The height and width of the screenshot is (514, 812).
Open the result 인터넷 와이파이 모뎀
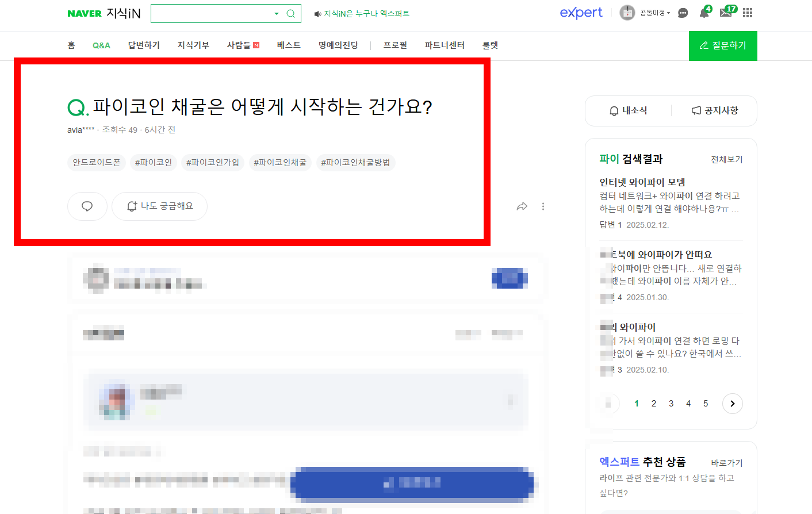click(x=642, y=182)
